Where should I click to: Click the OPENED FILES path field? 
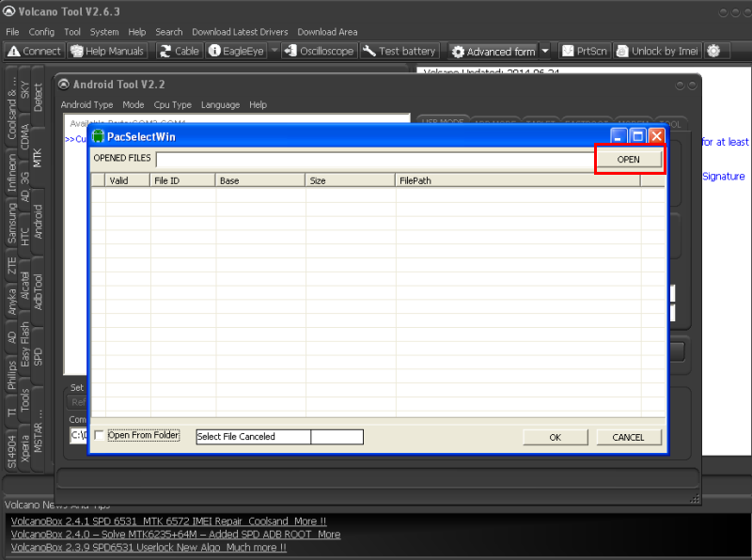coord(374,159)
